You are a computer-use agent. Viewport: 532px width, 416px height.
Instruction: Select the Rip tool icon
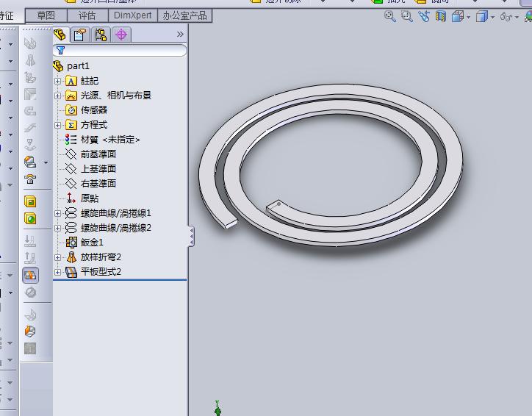pyautogui.click(x=30, y=331)
